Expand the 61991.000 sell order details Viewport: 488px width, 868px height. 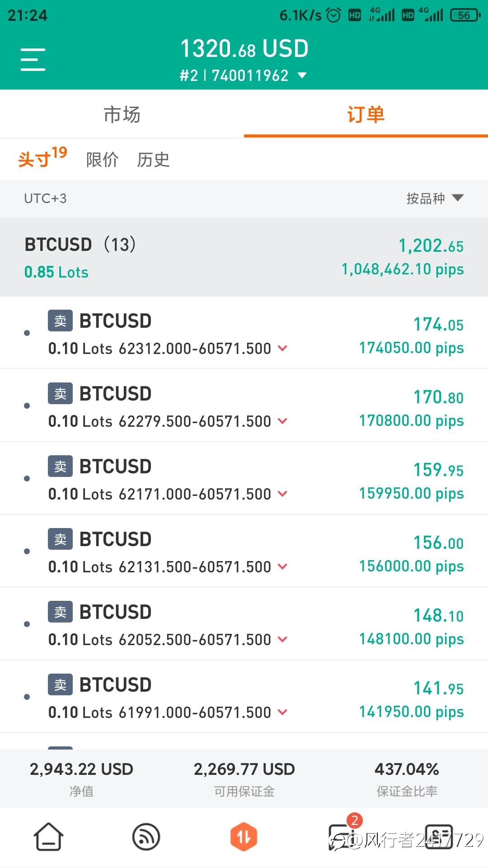tap(283, 712)
